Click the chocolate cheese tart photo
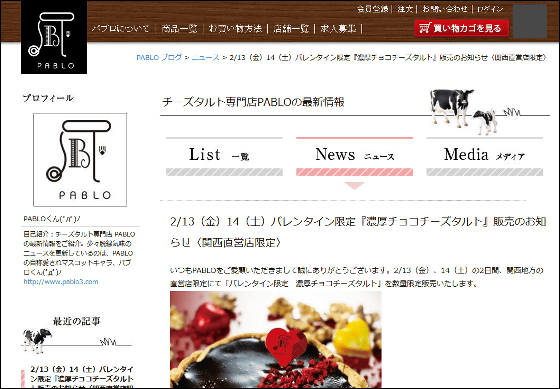Viewport: 560px width, 389px height. coord(276,339)
